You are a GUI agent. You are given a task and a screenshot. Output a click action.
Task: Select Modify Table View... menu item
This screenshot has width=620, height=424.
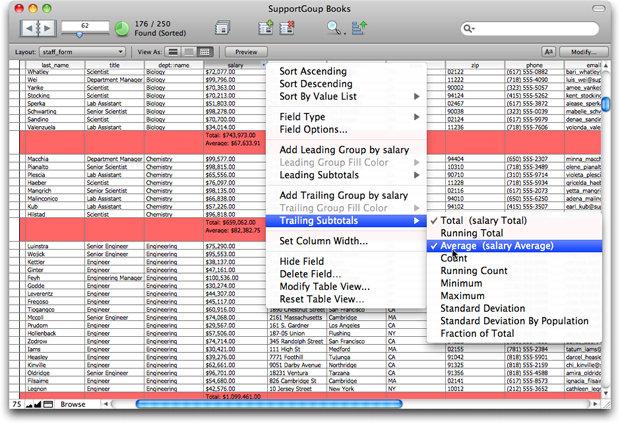click(346, 286)
